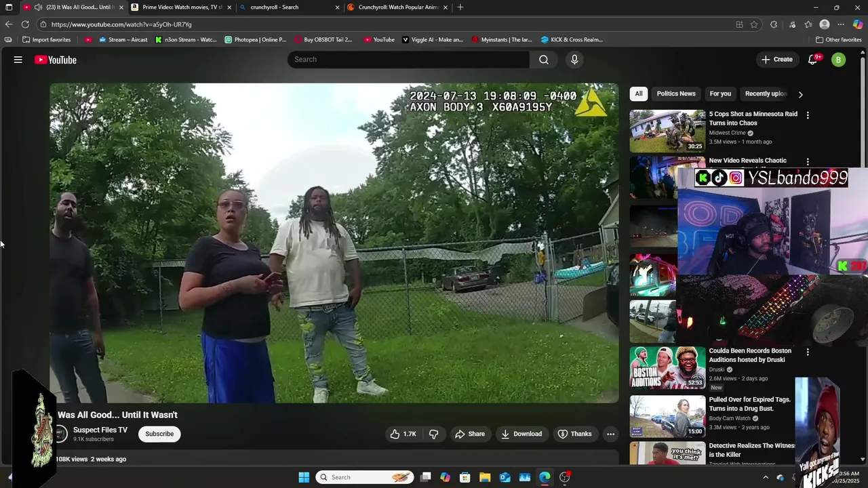
Task: Open a new browser tab
Action: pos(460,7)
